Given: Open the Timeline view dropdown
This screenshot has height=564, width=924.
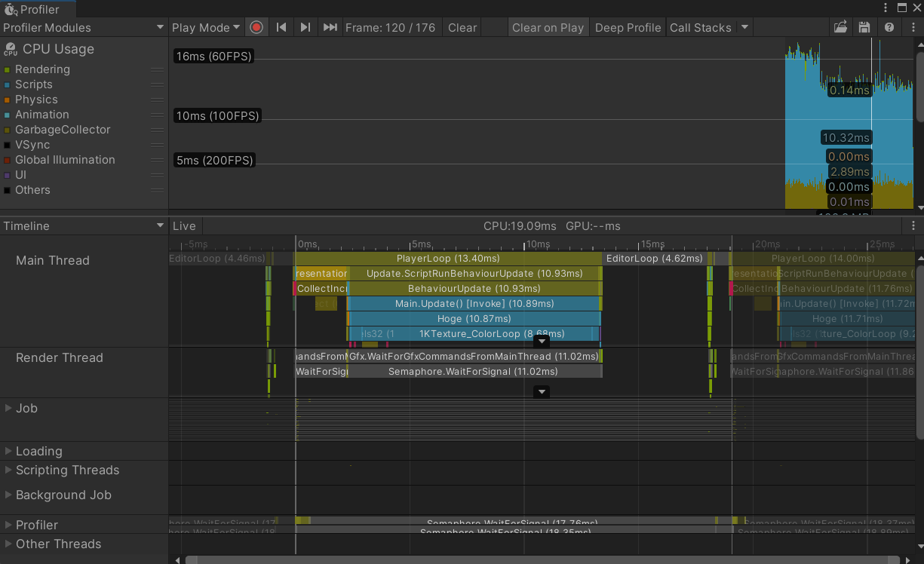Looking at the screenshot, I should pos(83,225).
